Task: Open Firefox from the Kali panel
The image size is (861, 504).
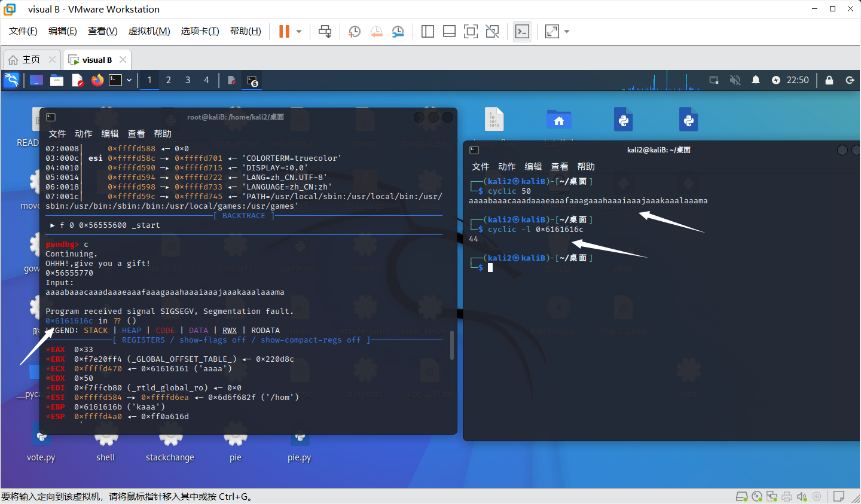Action: (97, 80)
